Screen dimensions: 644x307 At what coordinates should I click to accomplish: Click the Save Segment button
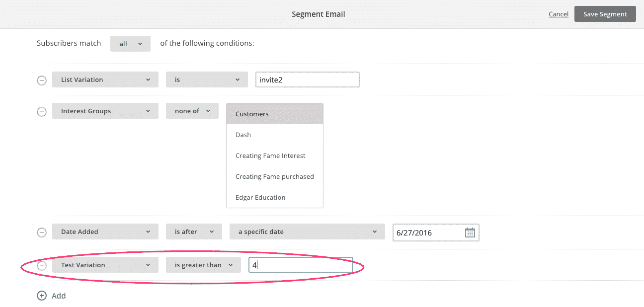pos(605,14)
